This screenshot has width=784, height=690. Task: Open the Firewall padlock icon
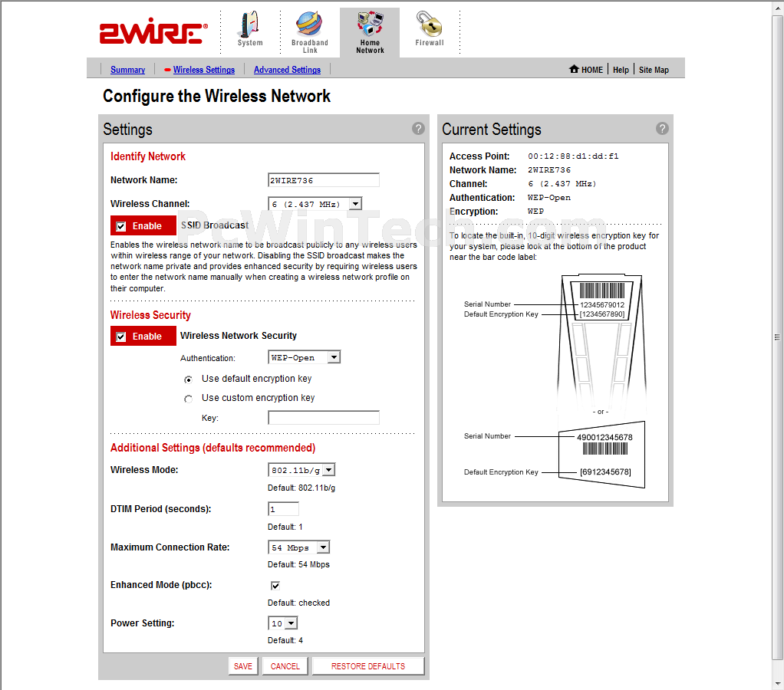[x=430, y=24]
